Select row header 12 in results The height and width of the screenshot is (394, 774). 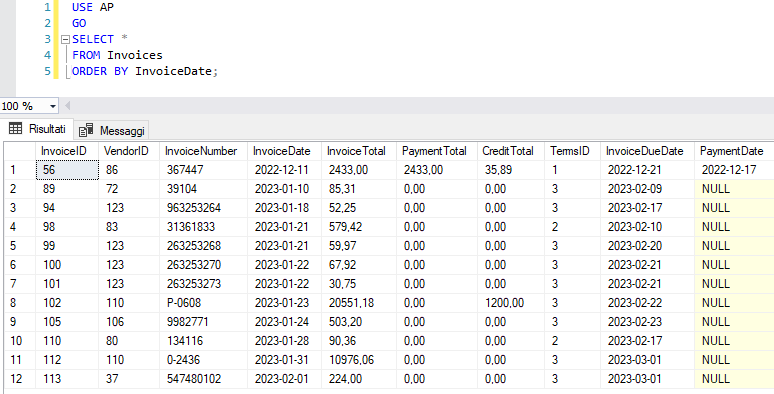(20, 379)
